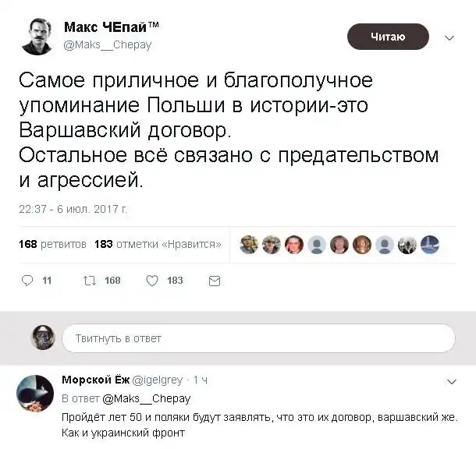
Task: Expand the tweet options chevron beside Читаю
Action: click(449, 37)
